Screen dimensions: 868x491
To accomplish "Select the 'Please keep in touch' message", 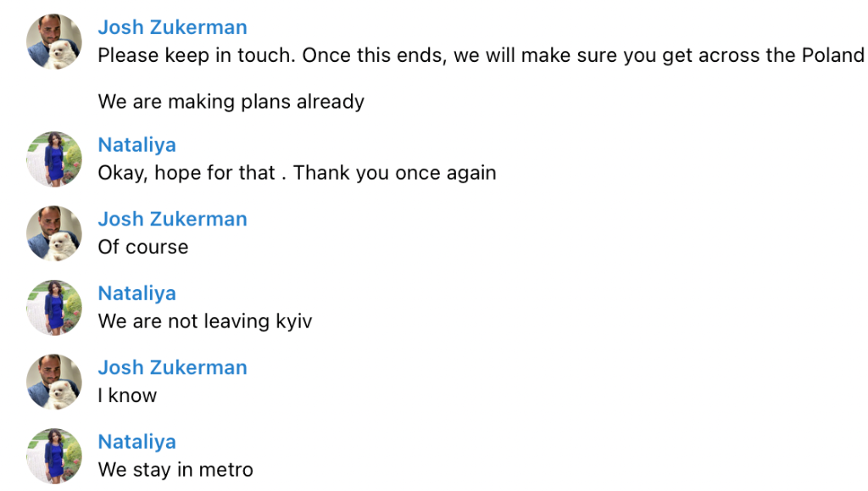I will (481, 55).
